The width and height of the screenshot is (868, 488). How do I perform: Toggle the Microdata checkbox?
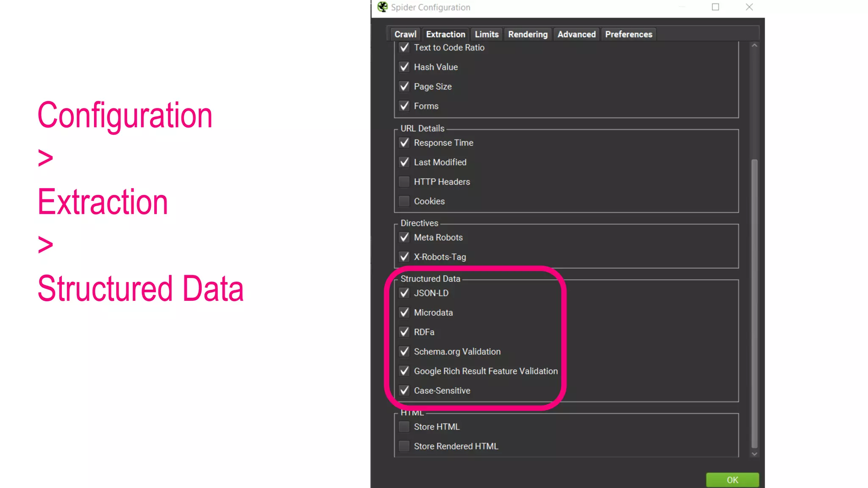[x=404, y=313]
